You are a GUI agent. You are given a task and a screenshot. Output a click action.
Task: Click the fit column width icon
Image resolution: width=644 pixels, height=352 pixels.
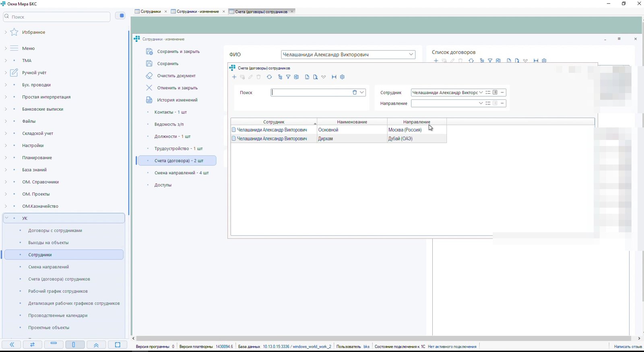tap(334, 77)
